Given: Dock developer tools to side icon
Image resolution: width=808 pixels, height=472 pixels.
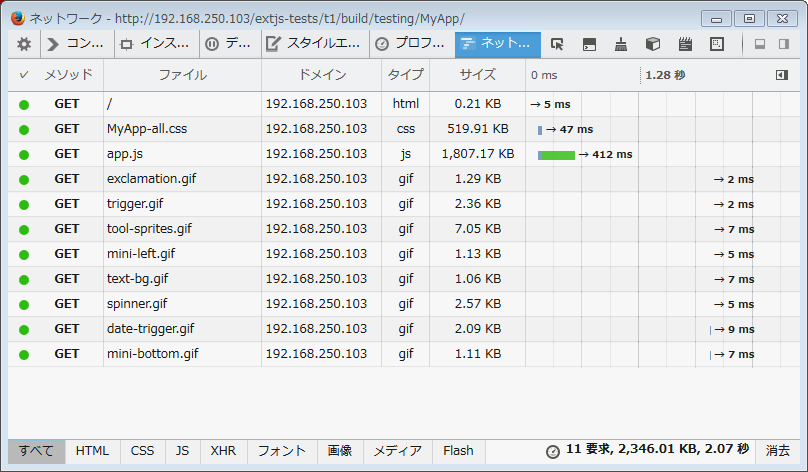Looking at the screenshot, I should coord(784,44).
